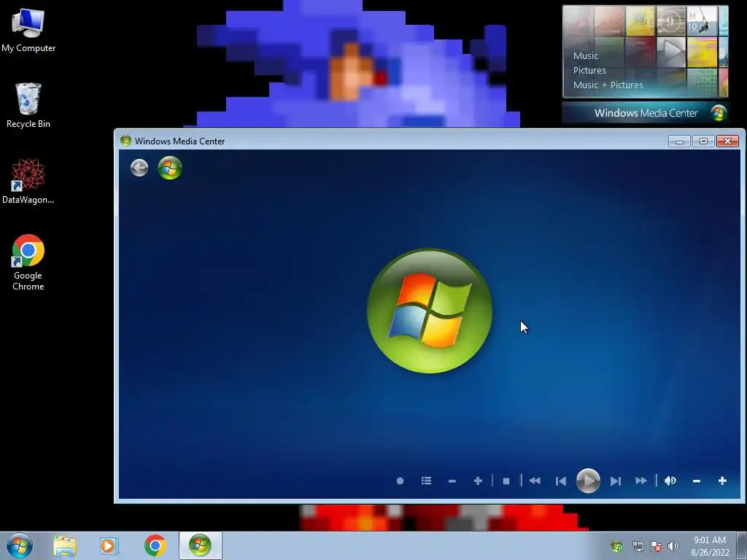747x560 pixels.
Task: Rewind using the rewind button
Action: pos(535,481)
